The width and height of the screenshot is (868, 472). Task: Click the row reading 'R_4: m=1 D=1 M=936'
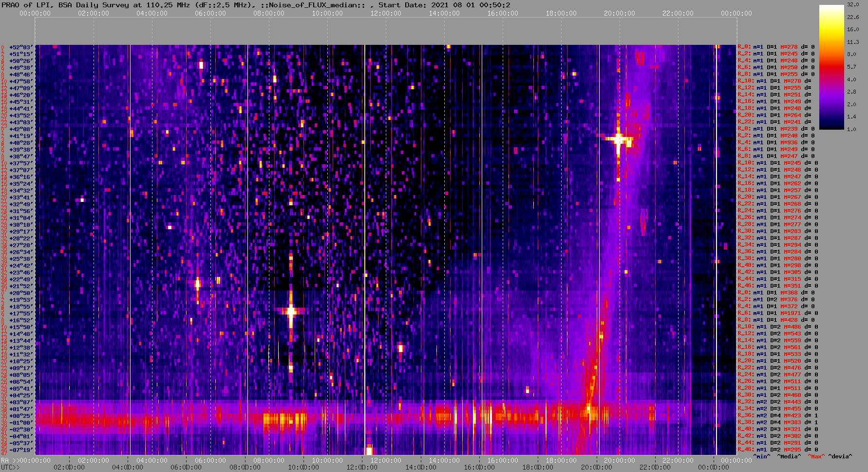(775, 143)
